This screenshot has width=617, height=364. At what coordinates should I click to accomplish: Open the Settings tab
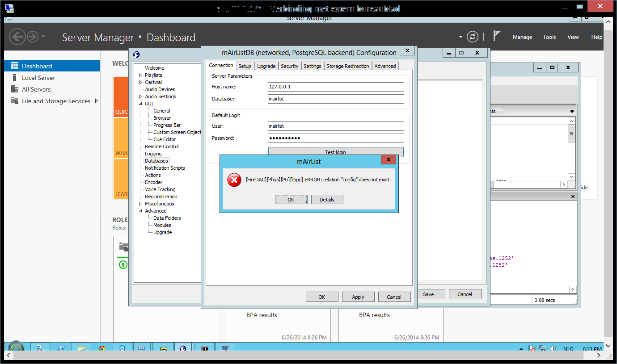click(x=313, y=66)
